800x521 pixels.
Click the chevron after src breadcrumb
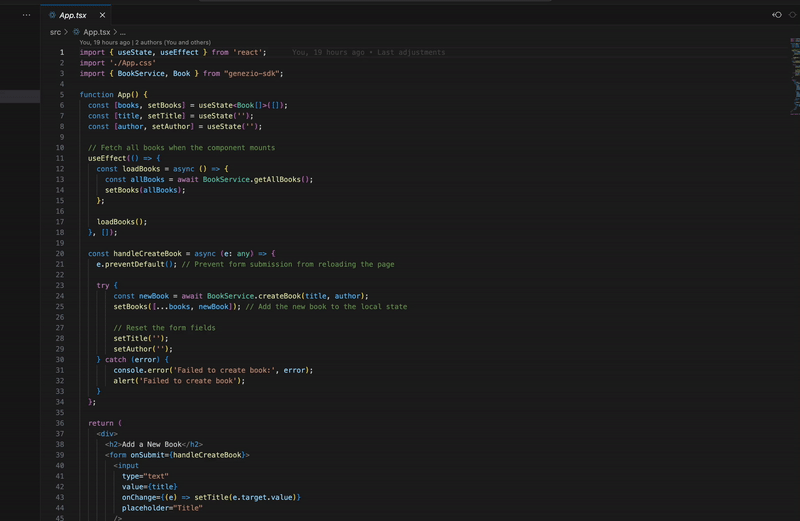click(x=66, y=32)
